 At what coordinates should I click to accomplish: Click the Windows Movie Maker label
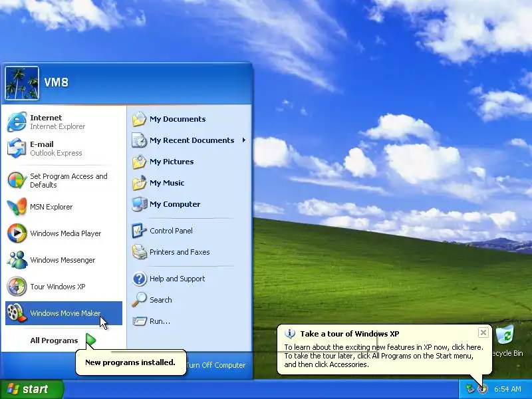tap(65, 313)
